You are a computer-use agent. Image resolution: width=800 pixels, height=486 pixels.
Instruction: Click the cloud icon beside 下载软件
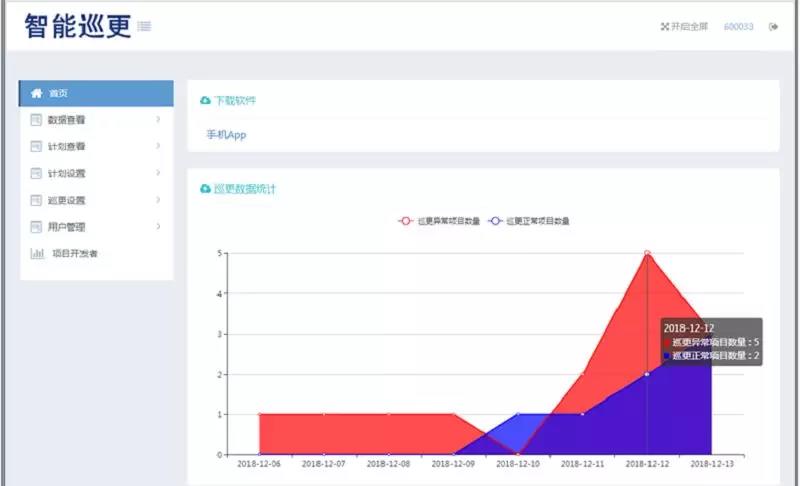pyautogui.click(x=205, y=100)
